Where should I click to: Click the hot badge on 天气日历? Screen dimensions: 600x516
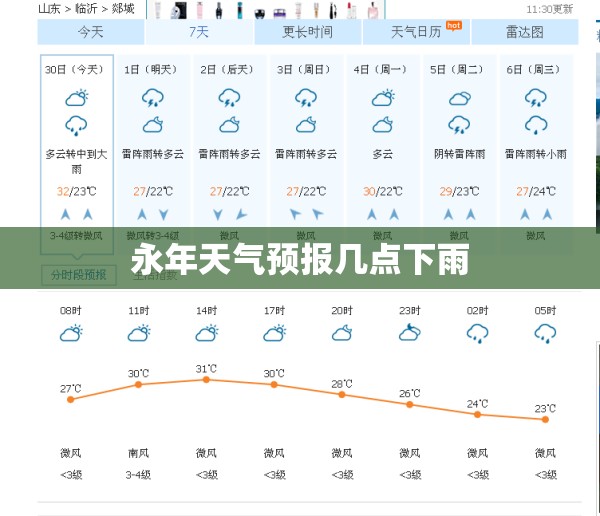pyautogui.click(x=454, y=26)
